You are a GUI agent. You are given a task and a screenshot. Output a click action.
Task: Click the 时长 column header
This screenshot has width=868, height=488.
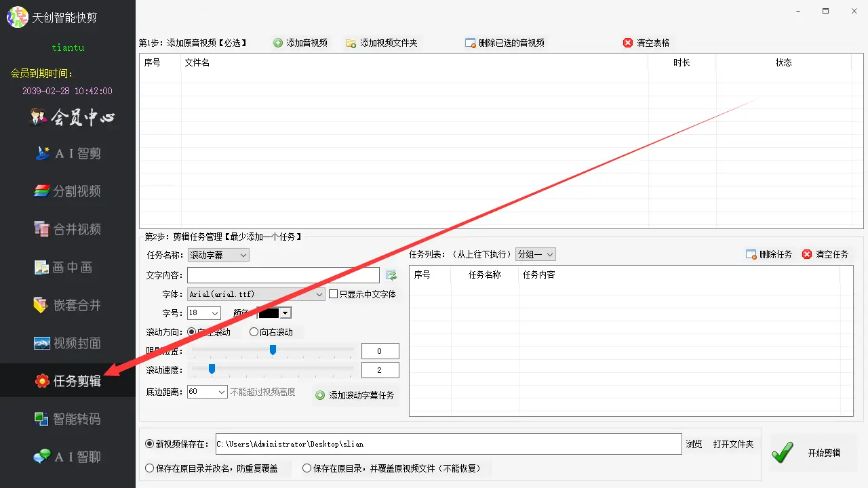pyautogui.click(x=682, y=62)
